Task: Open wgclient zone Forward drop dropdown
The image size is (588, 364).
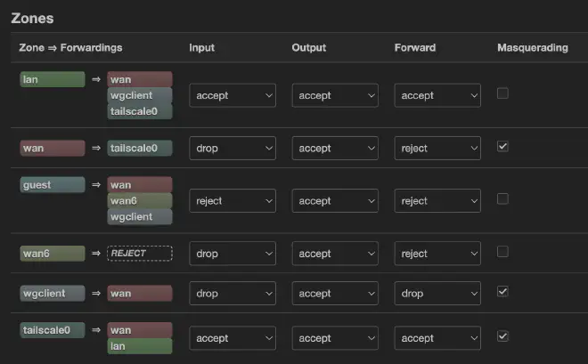Action: (437, 294)
